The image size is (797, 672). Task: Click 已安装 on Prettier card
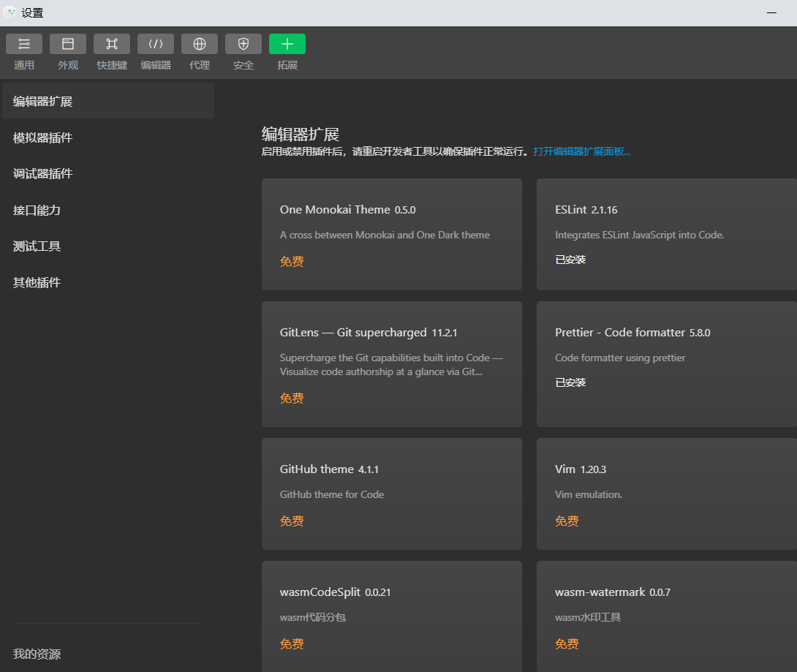(x=570, y=382)
